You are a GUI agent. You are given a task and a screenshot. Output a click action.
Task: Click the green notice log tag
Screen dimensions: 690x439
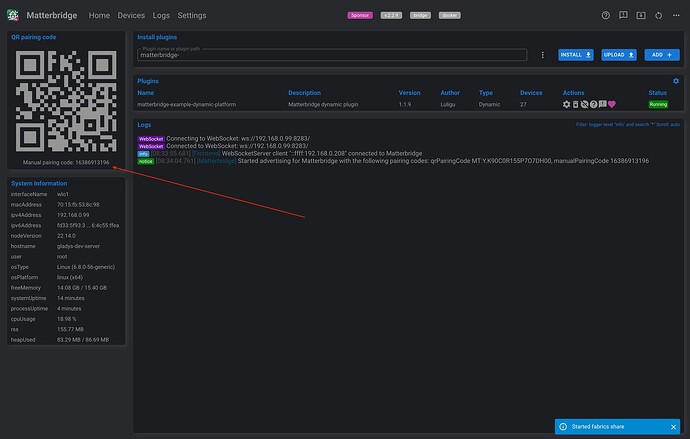click(146, 161)
